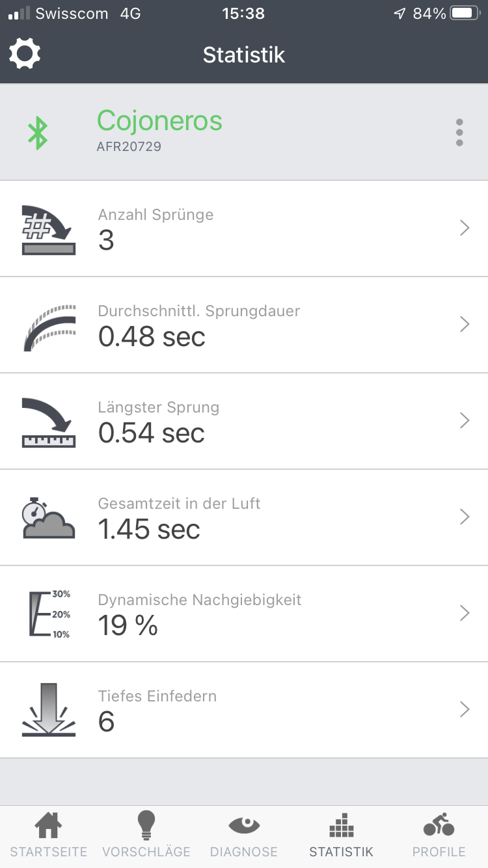Expand Gesamtzeit in der Luft chevron
488x868 pixels.
tap(465, 517)
